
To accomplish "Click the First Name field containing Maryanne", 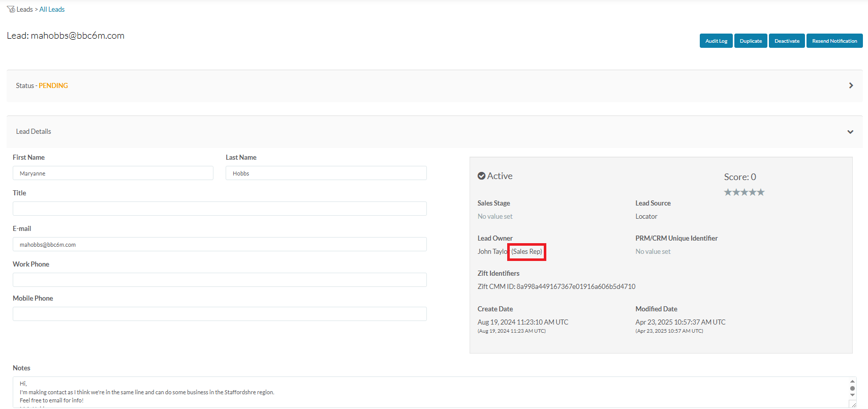I will 113,173.
